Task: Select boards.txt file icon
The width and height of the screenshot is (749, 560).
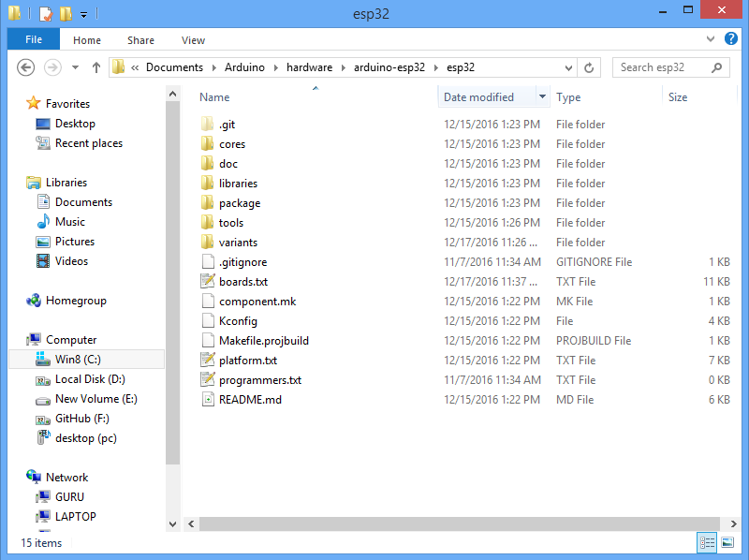Action: pyautogui.click(x=207, y=281)
